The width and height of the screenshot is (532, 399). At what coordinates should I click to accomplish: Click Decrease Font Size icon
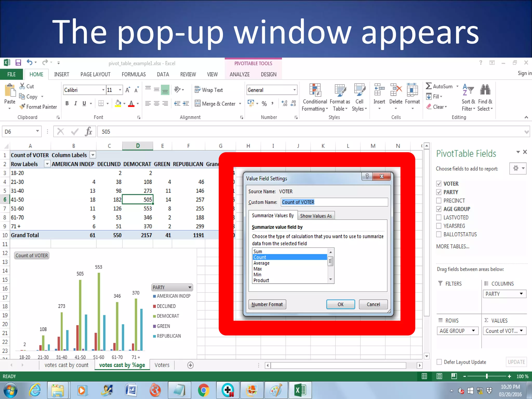[x=136, y=90]
